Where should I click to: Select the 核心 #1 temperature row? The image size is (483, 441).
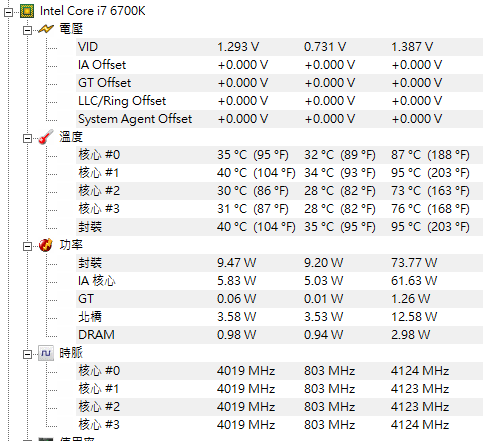point(279,173)
